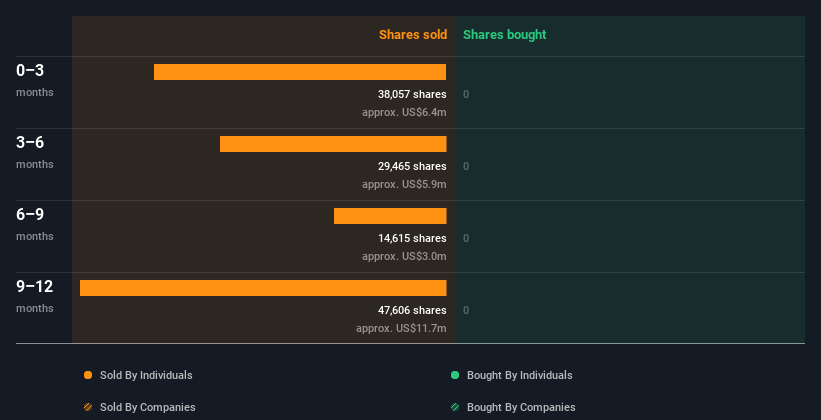Image resolution: width=821 pixels, height=420 pixels.
Task: Click the approx. US$3.0m amount
Action: [404, 256]
